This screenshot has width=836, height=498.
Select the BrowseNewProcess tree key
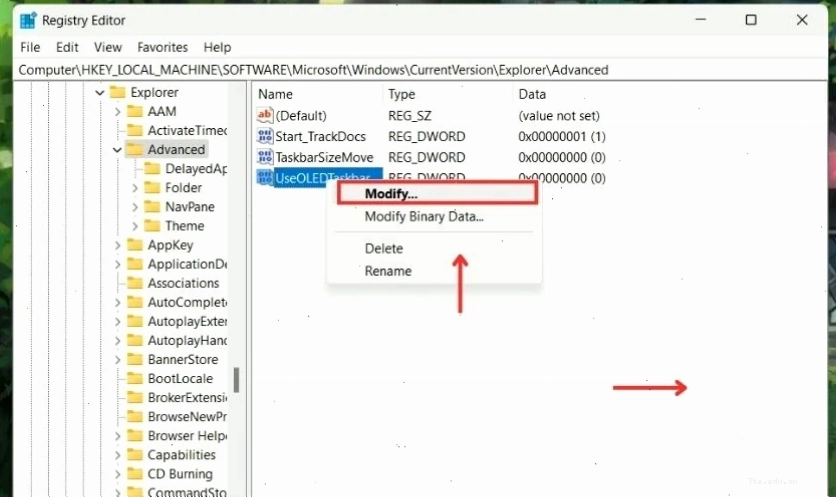(187, 417)
